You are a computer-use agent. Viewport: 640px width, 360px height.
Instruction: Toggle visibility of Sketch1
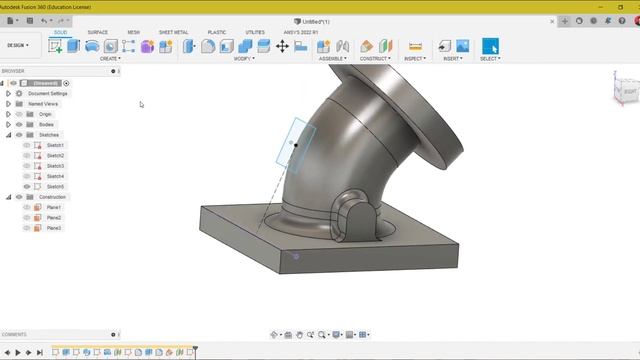tap(27, 145)
